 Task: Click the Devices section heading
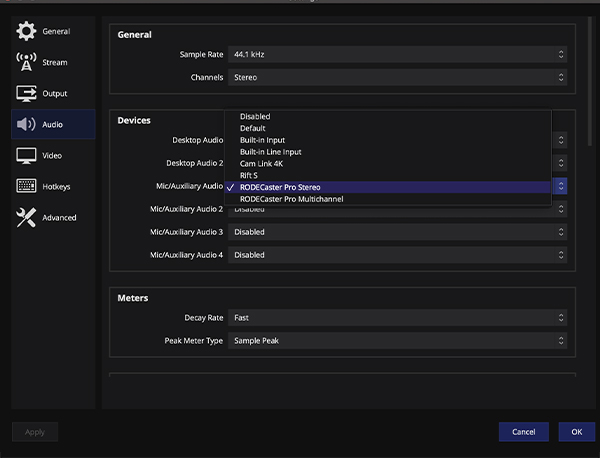coord(134,121)
